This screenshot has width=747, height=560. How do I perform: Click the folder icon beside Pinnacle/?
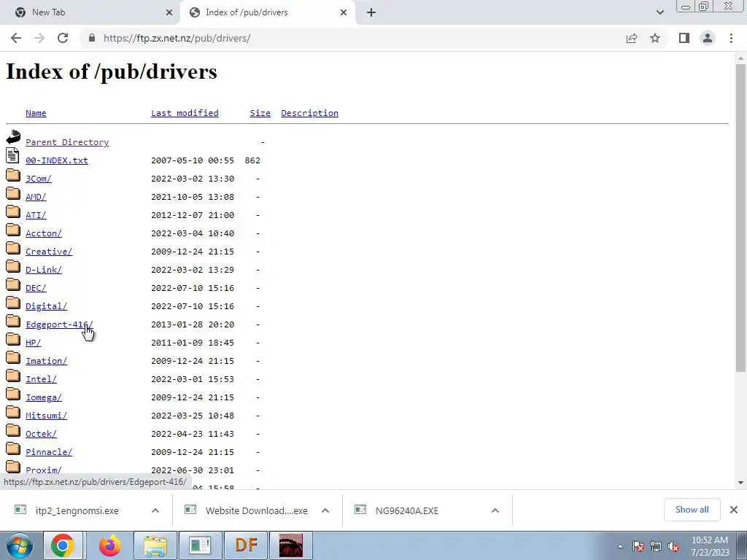[x=13, y=448]
